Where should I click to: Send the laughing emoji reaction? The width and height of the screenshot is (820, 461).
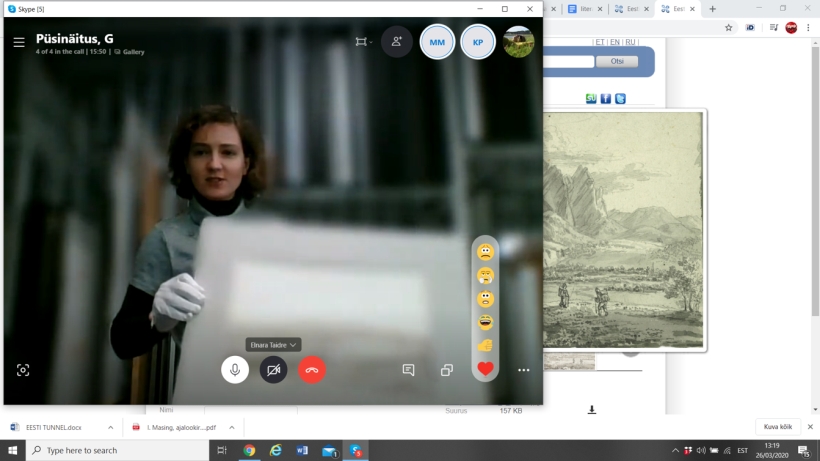coord(485,322)
